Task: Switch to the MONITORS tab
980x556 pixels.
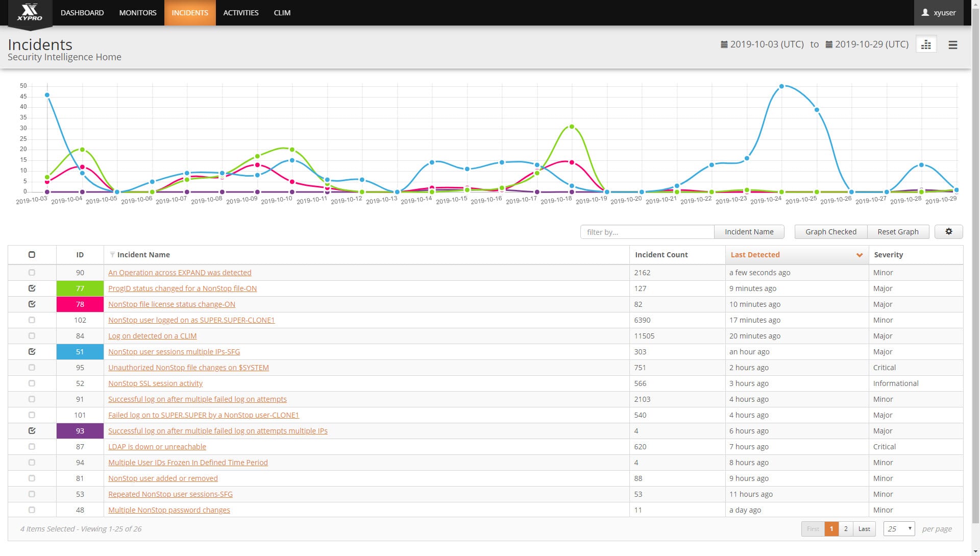Action: click(x=138, y=13)
